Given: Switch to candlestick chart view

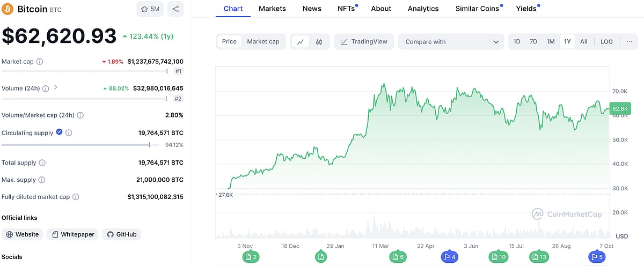Looking at the screenshot, I should 319,42.
